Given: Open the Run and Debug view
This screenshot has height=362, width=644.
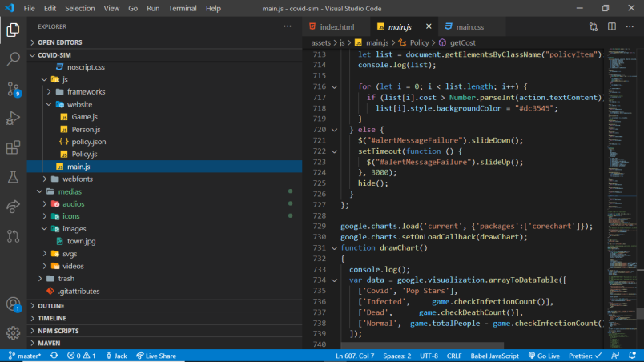Looking at the screenshot, I should (13, 119).
